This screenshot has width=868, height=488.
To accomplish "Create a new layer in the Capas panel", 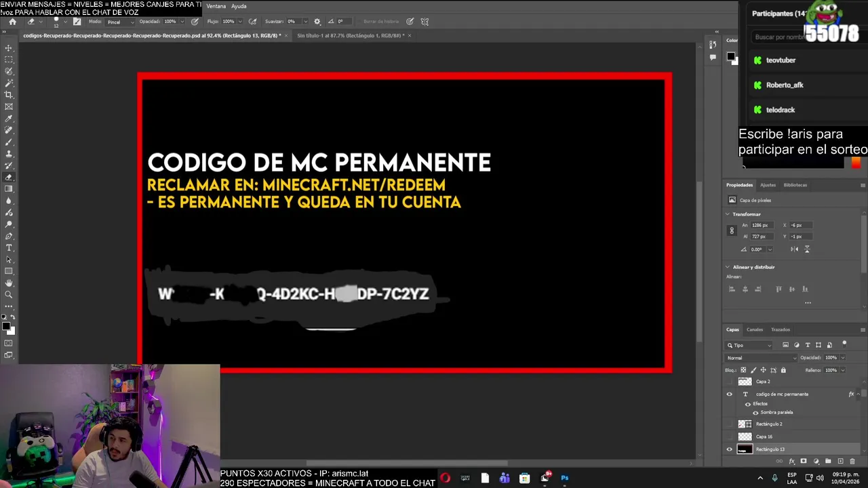I will 840,461.
